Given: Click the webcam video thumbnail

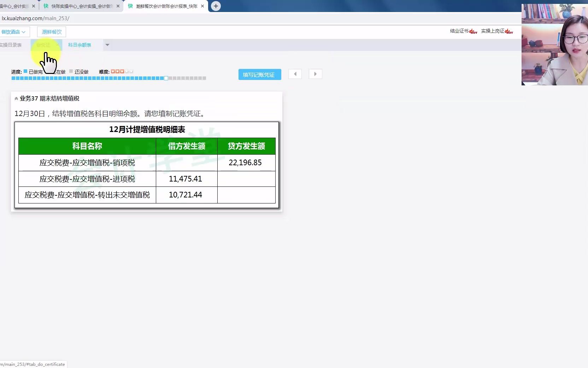Looking at the screenshot, I should point(555,45).
